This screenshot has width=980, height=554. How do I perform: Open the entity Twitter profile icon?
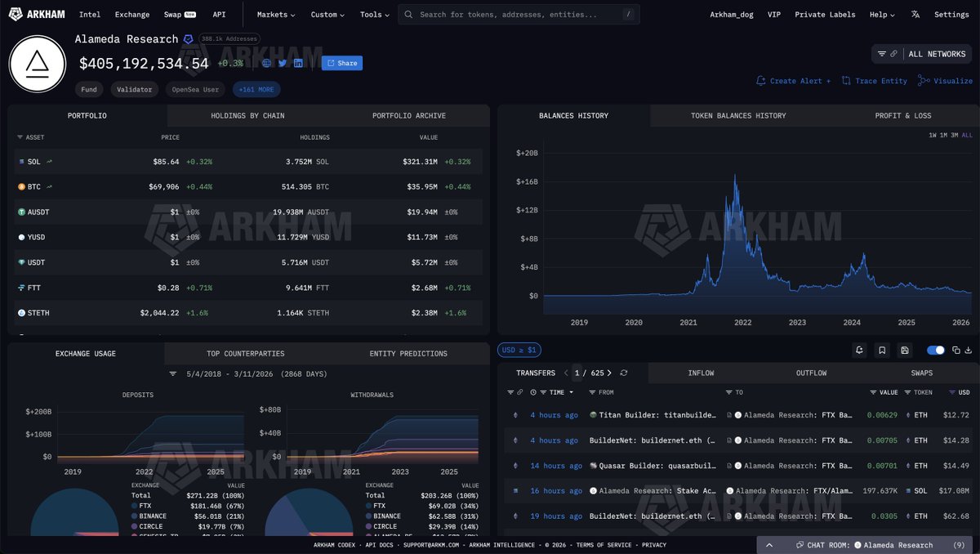pyautogui.click(x=283, y=63)
